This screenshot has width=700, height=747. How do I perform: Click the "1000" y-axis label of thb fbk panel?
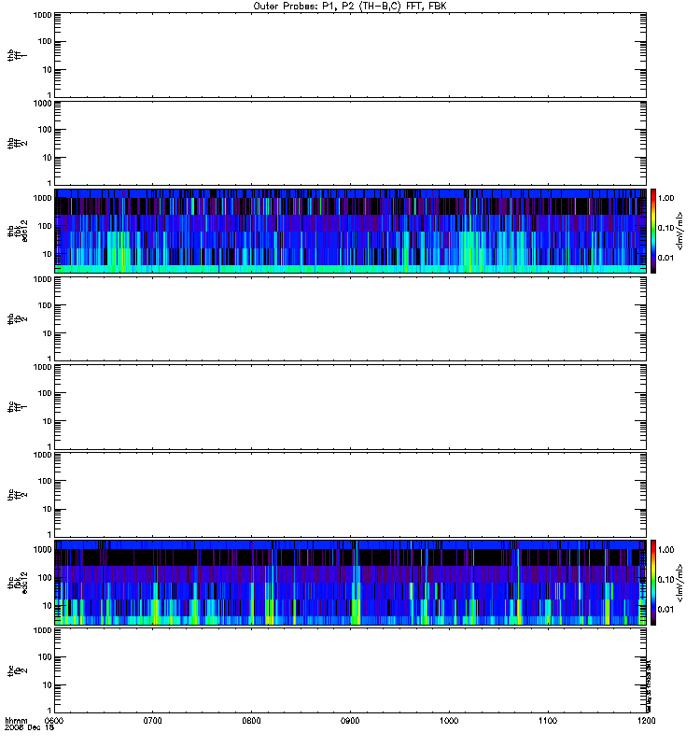[42, 198]
